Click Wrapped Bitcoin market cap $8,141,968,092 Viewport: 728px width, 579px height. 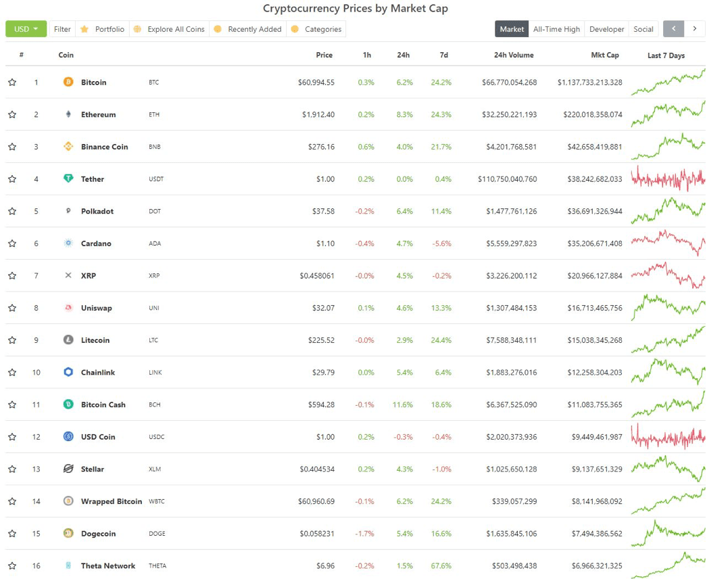[x=597, y=501]
